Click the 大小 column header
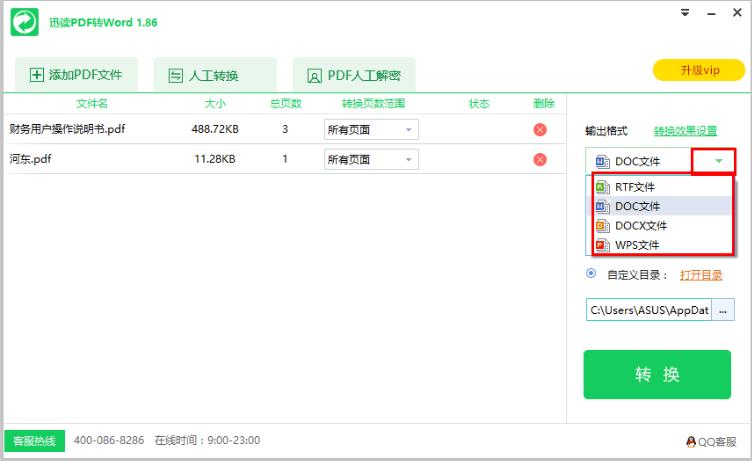The width and height of the screenshot is (752, 461). (x=215, y=104)
